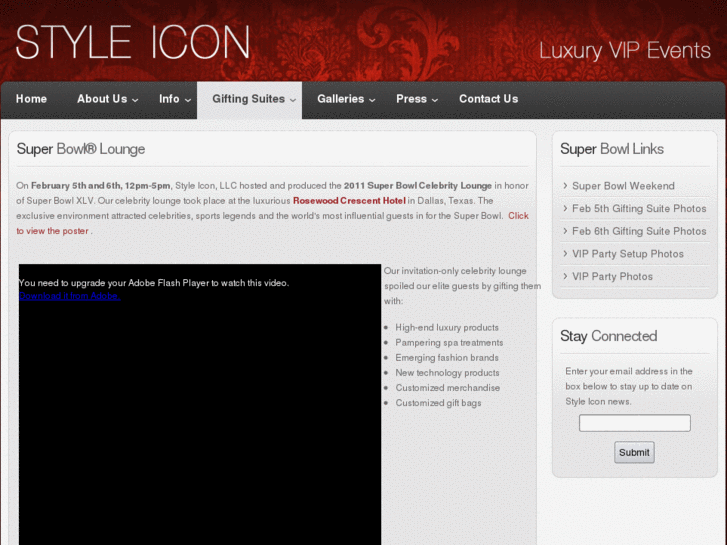The height and width of the screenshot is (545, 727).
Task: Select the Gifting Suites tab
Action: click(249, 99)
